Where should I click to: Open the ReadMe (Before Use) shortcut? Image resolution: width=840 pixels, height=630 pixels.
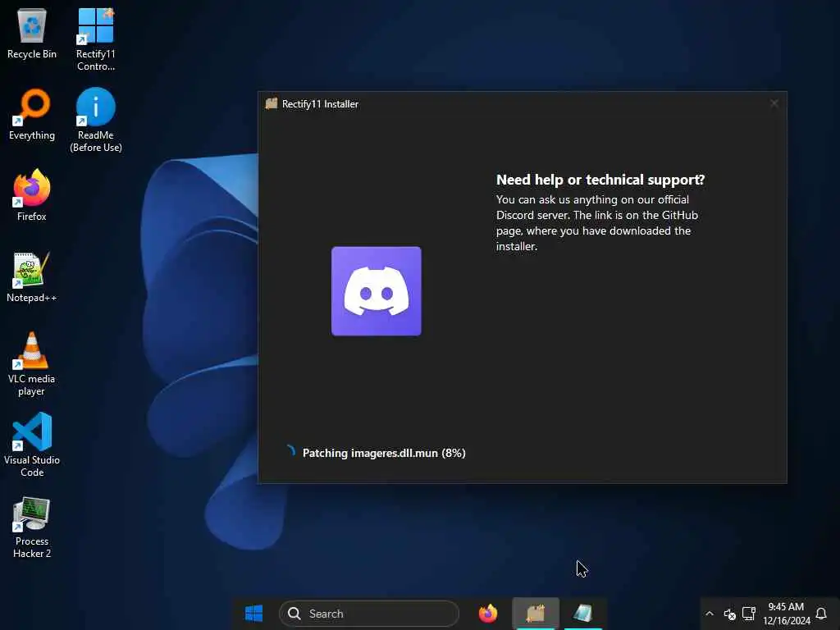pos(95,120)
